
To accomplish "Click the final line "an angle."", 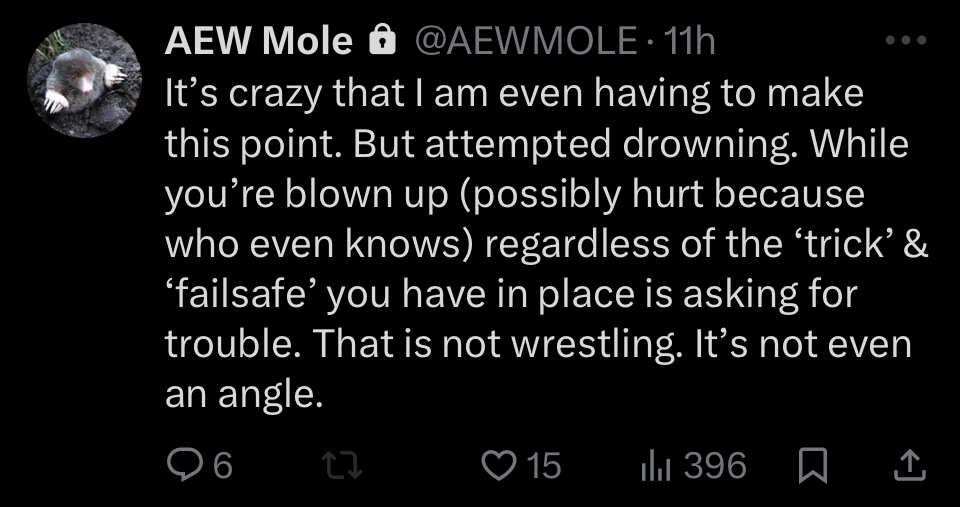I will click(x=244, y=395).
